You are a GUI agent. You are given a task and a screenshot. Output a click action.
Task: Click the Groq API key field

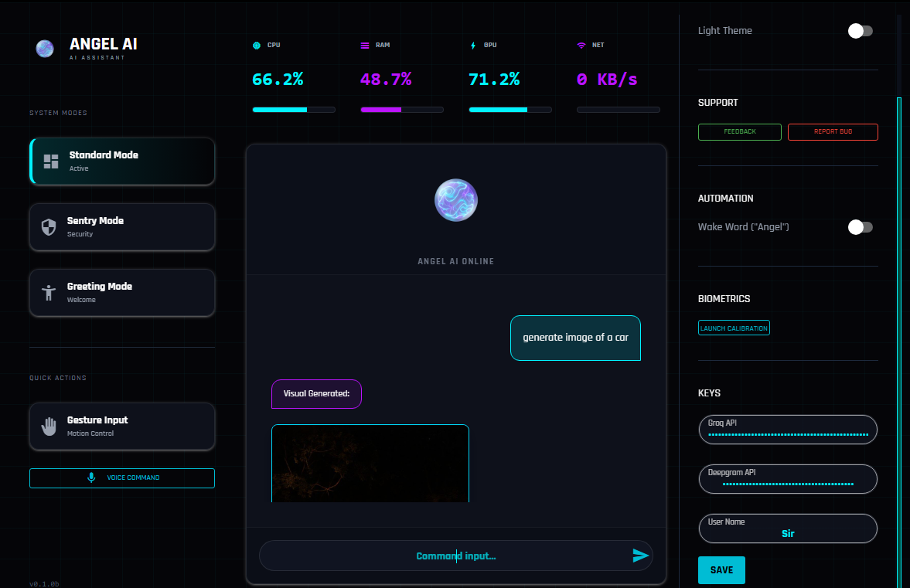[788, 430]
